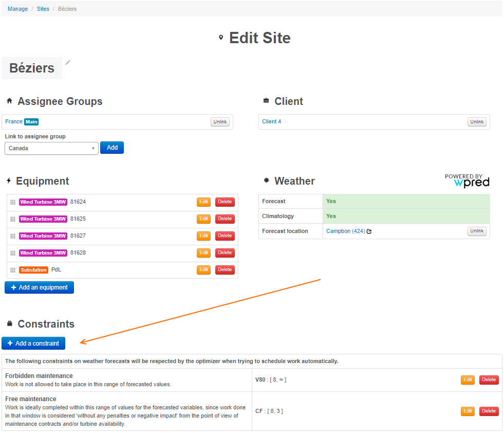Edit the Forbidden maintenance V80 constraint

click(x=468, y=380)
